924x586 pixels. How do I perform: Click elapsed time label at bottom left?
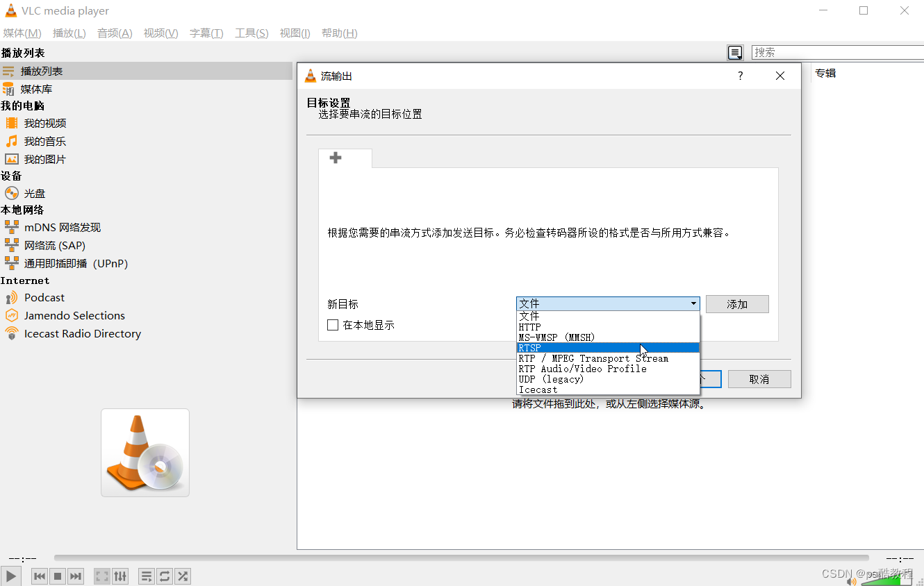pos(22,558)
